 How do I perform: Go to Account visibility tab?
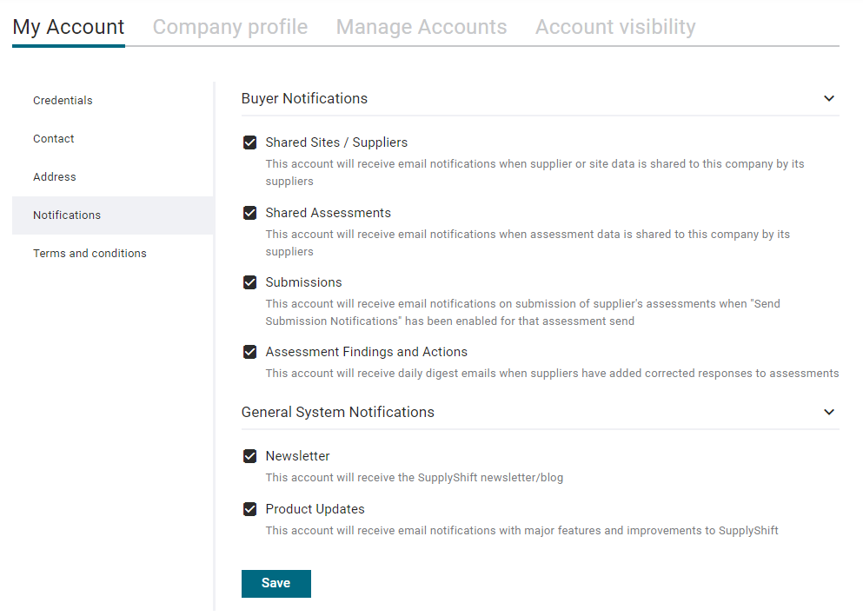615,27
